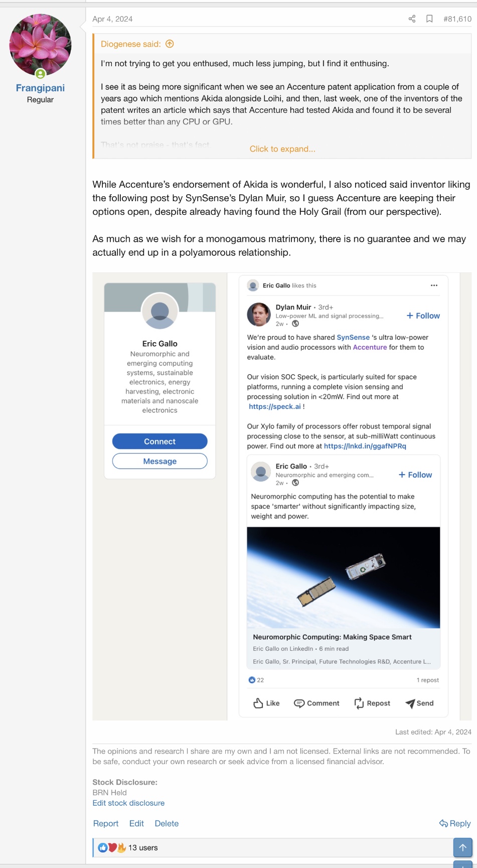Open Frangipani's flower avatar

[40, 45]
